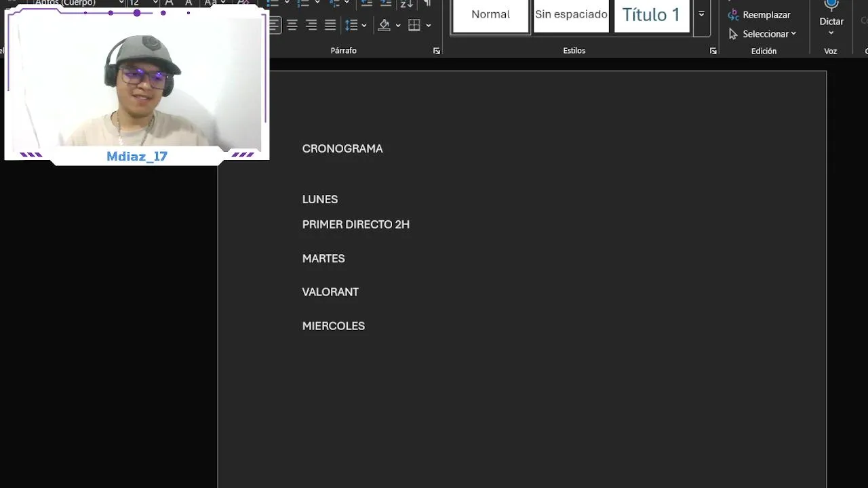Decrease paragraph indent

click(x=366, y=3)
